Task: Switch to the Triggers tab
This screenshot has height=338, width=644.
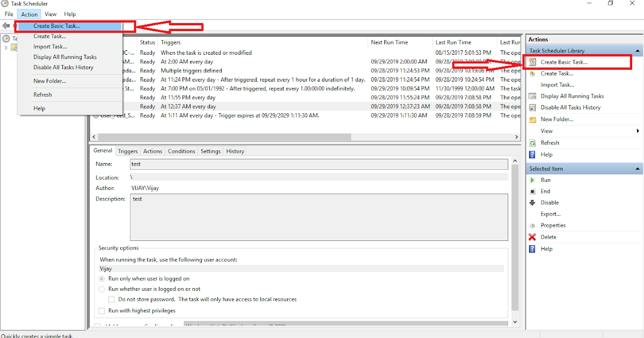Action: pos(127,151)
